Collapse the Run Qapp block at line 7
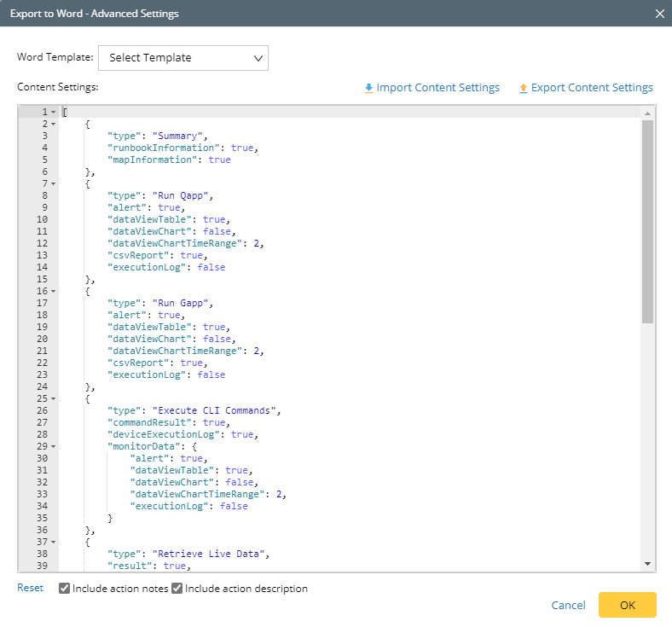 [x=54, y=183]
